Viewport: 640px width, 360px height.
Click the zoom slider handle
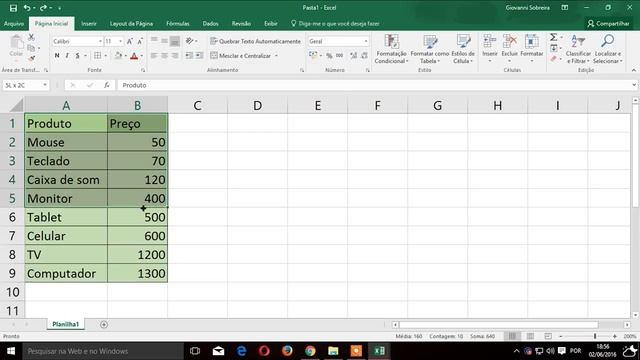pyautogui.click(x=595, y=336)
